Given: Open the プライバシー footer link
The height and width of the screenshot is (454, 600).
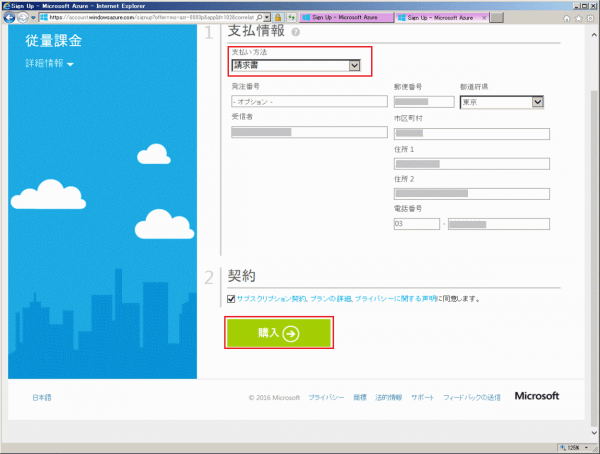Looking at the screenshot, I should point(326,398).
